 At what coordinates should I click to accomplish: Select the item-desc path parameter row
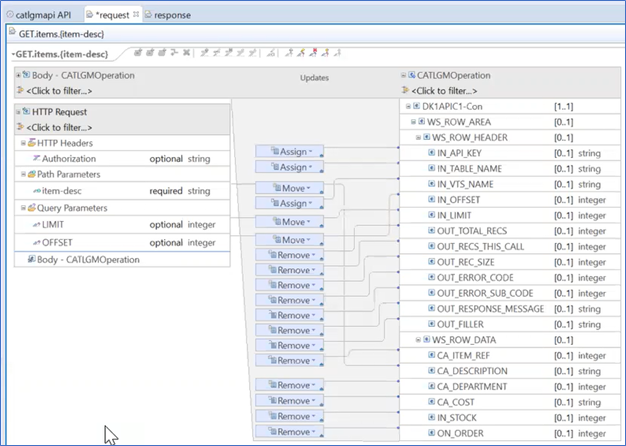[122, 191]
